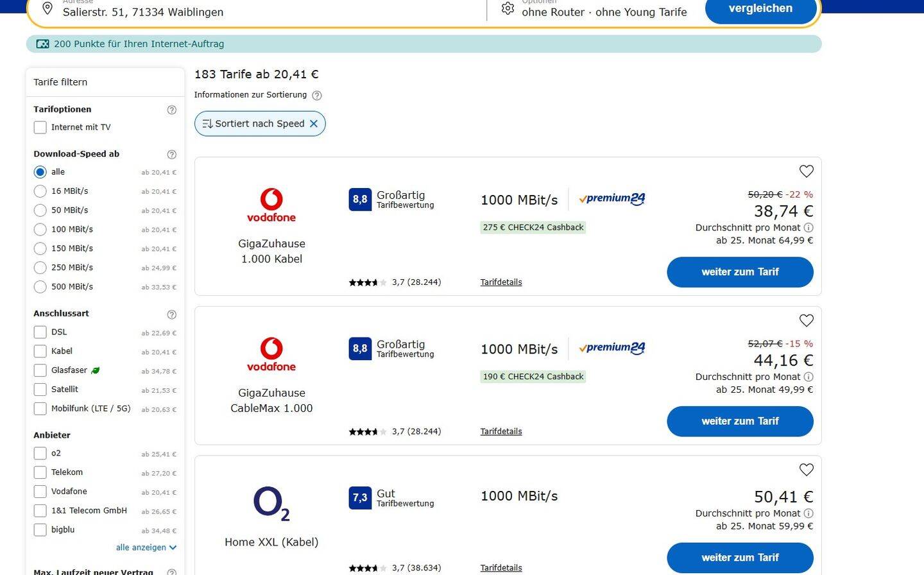Check the Glasfaser connection type
Image resolution: width=924 pixels, height=575 pixels.
tap(40, 371)
